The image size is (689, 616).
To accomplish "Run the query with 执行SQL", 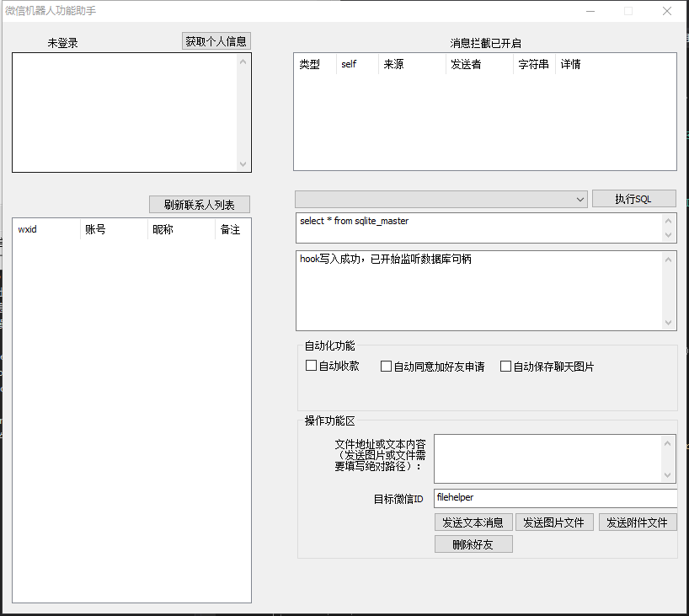I will click(x=633, y=199).
